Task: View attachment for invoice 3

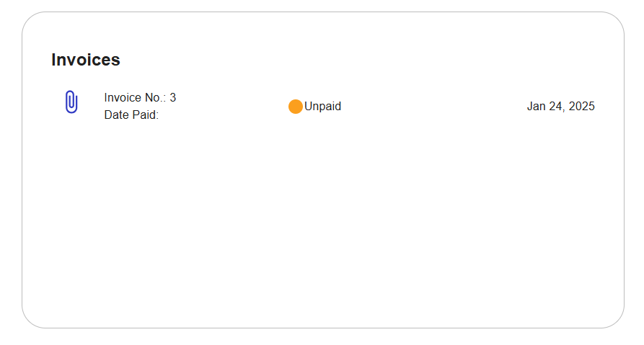Action: click(71, 102)
